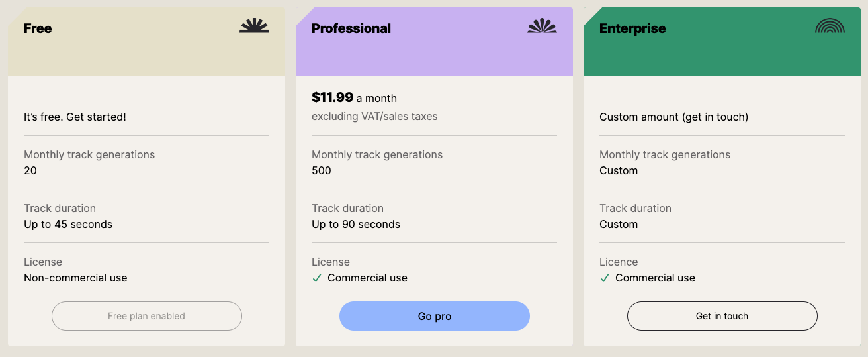Click Custom amount (get in touch) text

coord(673,117)
